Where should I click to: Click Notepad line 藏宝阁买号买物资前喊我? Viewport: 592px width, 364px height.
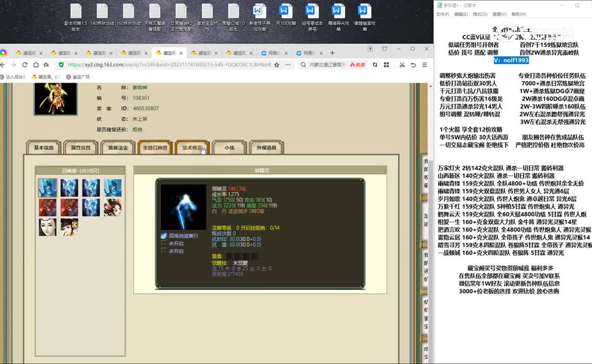(x=511, y=268)
